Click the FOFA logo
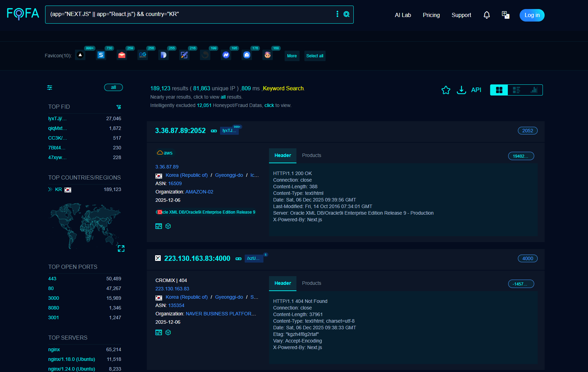The height and width of the screenshot is (372, 588). point(23,14)
